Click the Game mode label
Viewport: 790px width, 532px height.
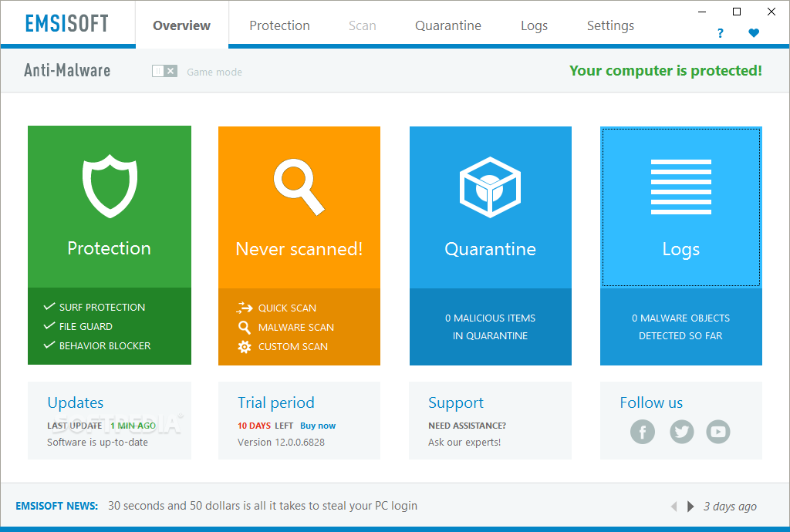coord(214,72)
